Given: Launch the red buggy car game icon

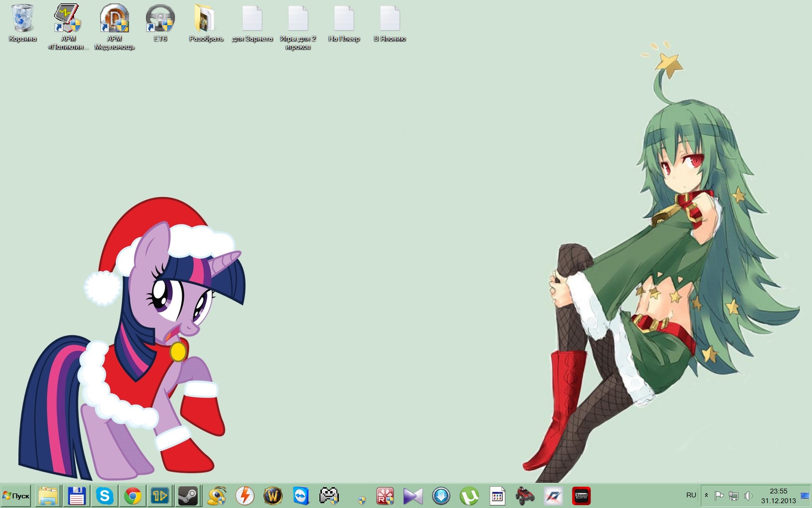Looking at the screenshot, I should pos(525,496).
